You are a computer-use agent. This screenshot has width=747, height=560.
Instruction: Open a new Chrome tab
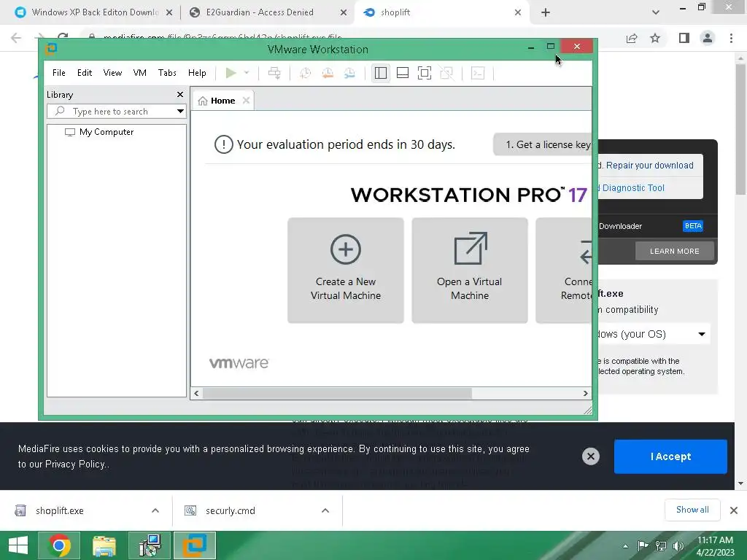(x=546, y=12)
